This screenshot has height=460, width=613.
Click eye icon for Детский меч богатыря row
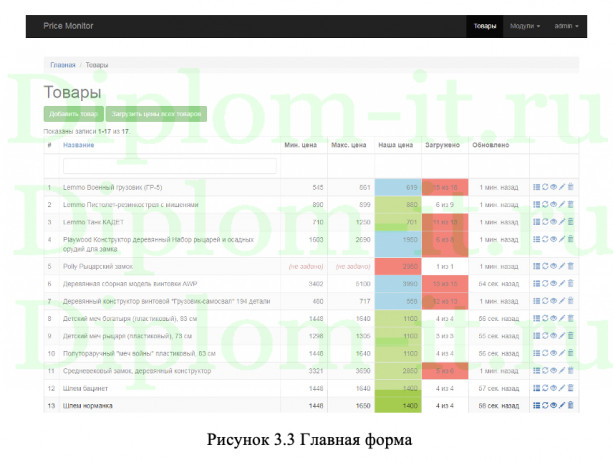(x=553, y=317)
